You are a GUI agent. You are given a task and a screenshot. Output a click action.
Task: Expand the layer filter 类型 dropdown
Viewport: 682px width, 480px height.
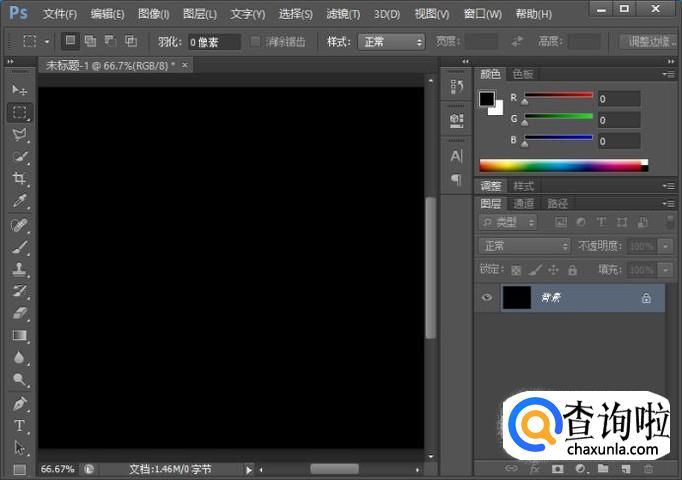coord(508,222)
